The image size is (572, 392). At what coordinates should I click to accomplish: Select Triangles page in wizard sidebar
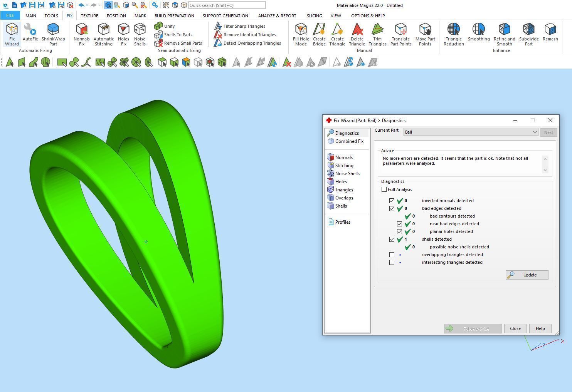[341, 190]
